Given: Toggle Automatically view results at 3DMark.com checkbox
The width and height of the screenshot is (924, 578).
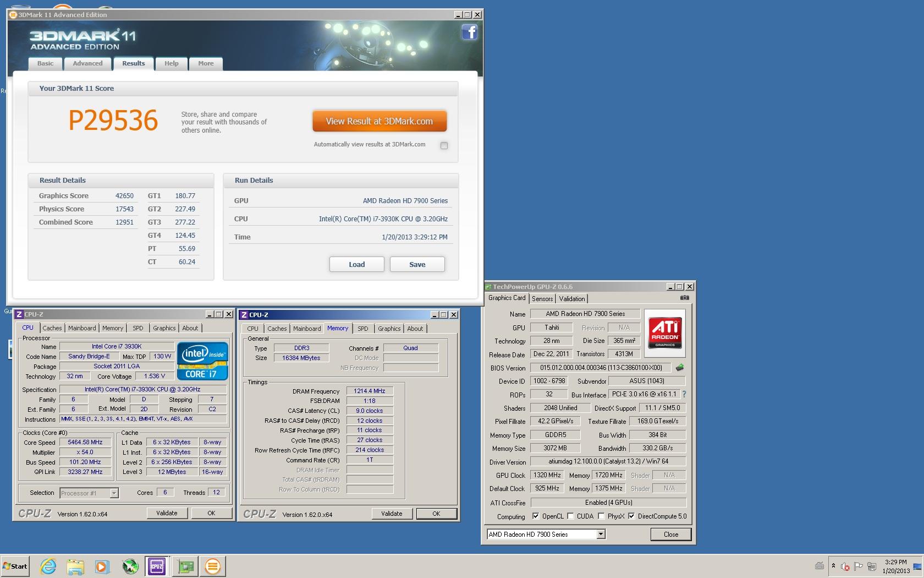Looking at the screenshot, I should pos(444,145).
